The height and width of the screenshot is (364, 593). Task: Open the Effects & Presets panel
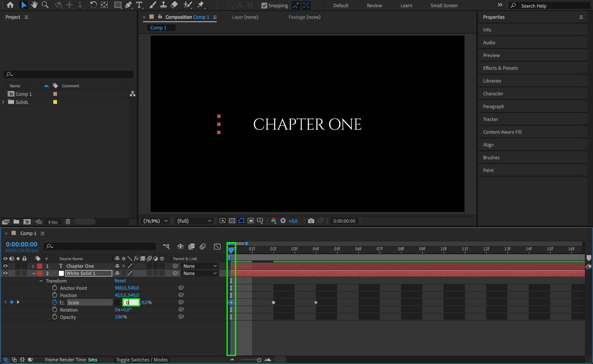[500, 68]
